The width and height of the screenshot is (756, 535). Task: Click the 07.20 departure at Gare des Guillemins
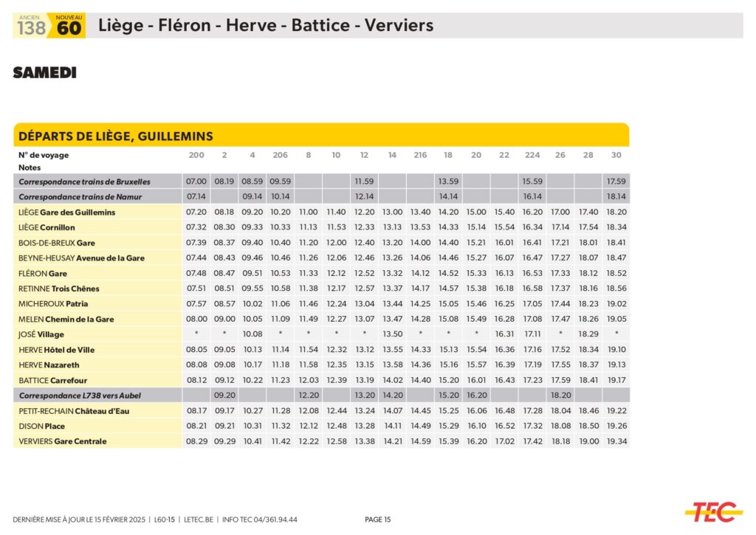pos(196,213)
